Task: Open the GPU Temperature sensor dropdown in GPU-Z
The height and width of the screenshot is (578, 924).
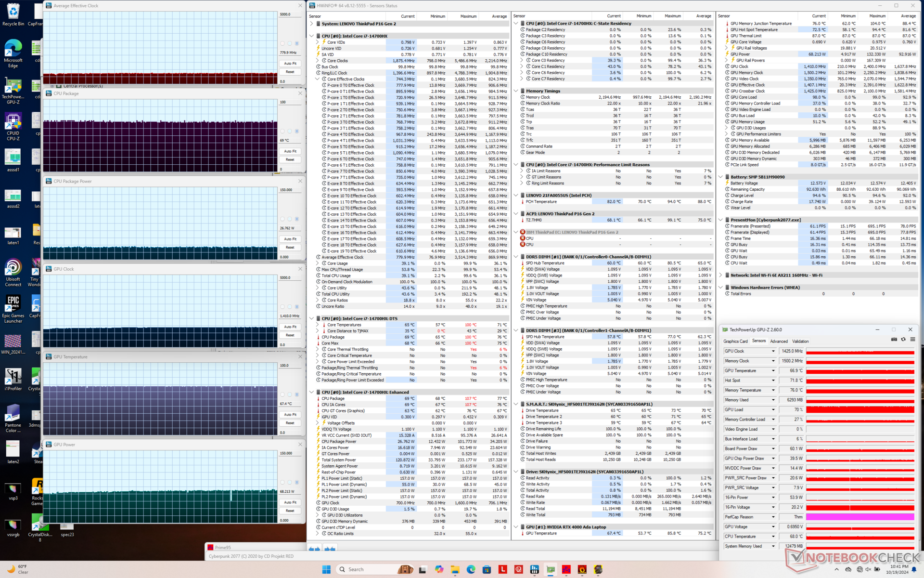Action: click(x=773, y=371)
